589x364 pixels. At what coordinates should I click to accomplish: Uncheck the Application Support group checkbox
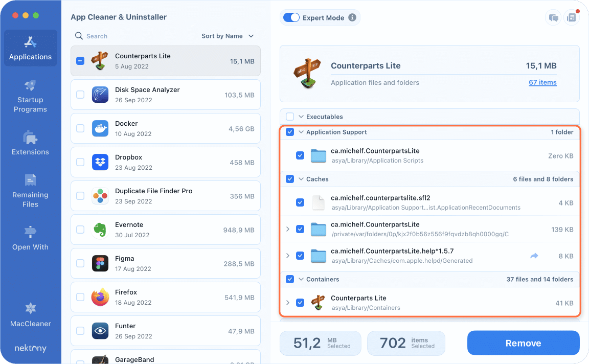click(x=290, y=132)
